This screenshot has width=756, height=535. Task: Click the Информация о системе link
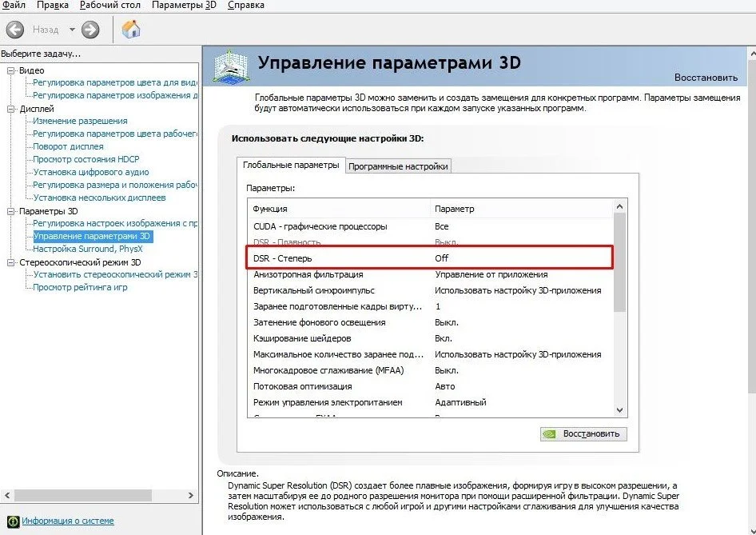point(68,521)
